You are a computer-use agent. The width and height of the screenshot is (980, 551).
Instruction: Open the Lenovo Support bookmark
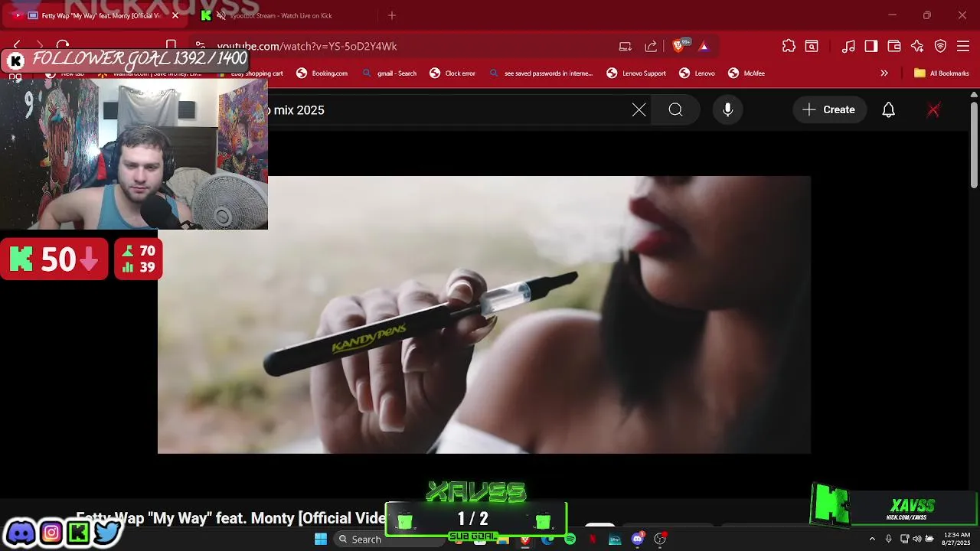[636, 73]
